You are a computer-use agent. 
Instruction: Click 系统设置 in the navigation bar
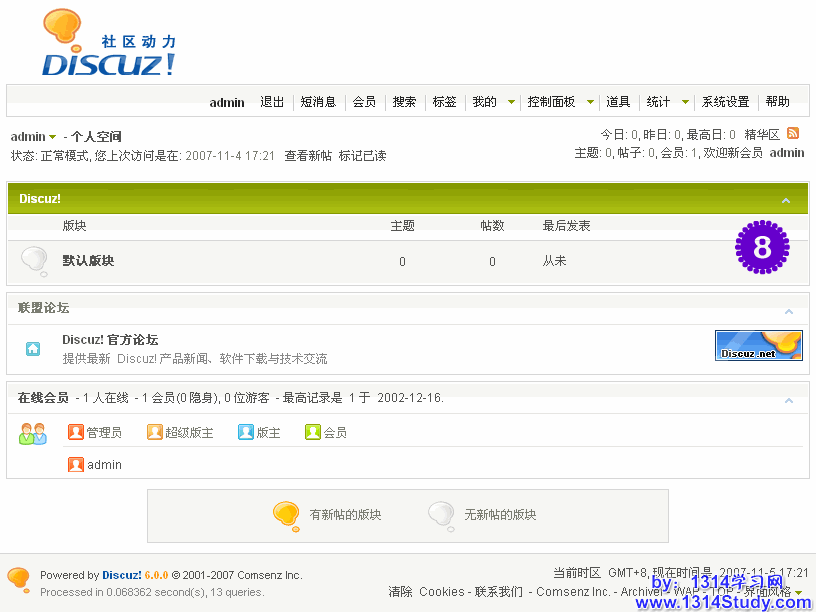point(725,102)
